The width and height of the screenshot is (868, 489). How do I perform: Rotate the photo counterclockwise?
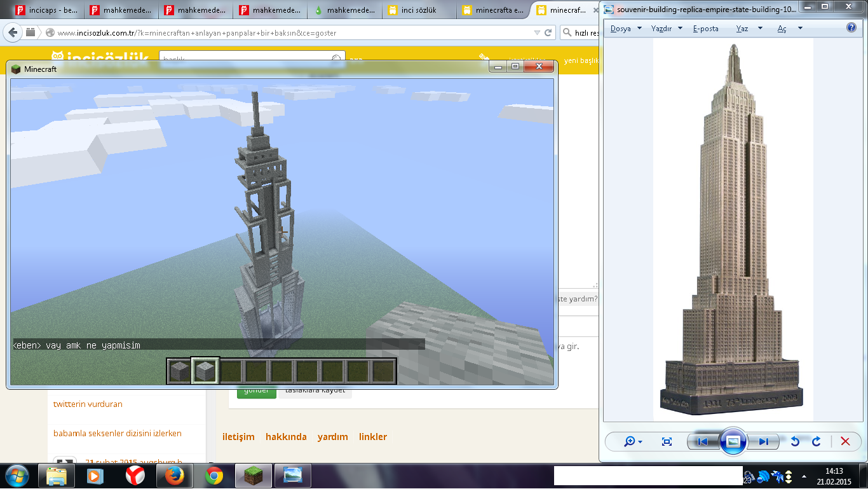795,441
